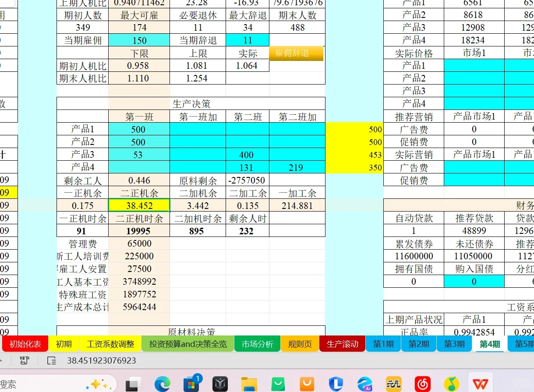
Task: Select the yellow highlighted cell showing 38.452
Action: [138, 205]
